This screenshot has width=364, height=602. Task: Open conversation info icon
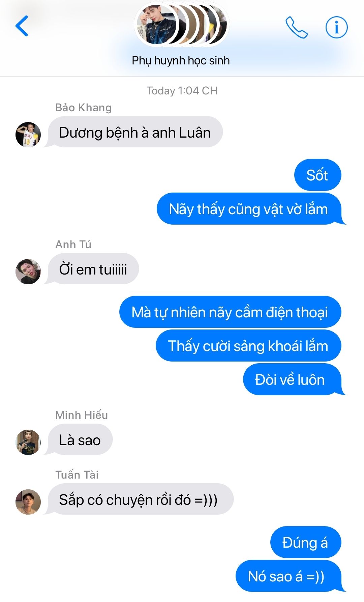pyautogui.click(x=336, y=27)
